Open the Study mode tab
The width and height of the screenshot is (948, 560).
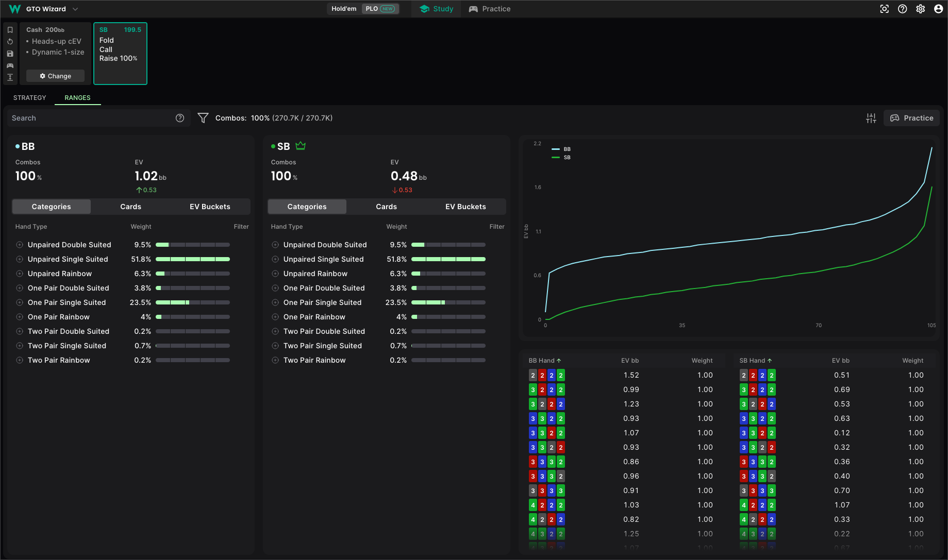(436, 9)
